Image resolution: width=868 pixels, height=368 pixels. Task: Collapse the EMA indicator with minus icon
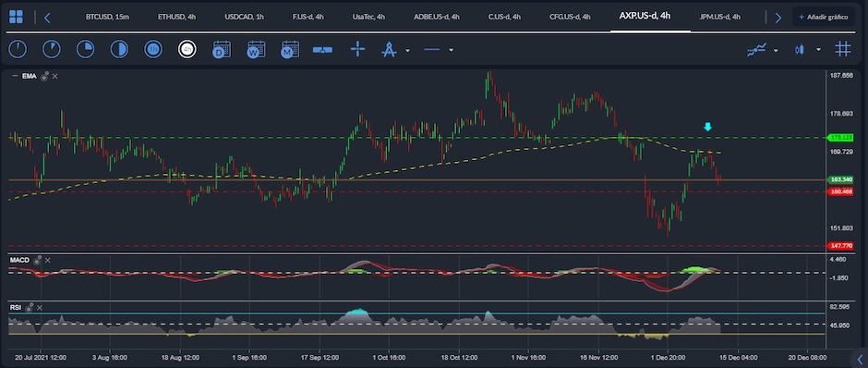click(15, 77)
